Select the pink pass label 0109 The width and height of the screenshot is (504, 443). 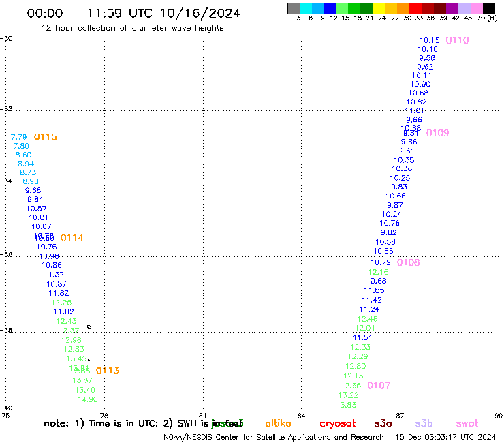(437, 133)
